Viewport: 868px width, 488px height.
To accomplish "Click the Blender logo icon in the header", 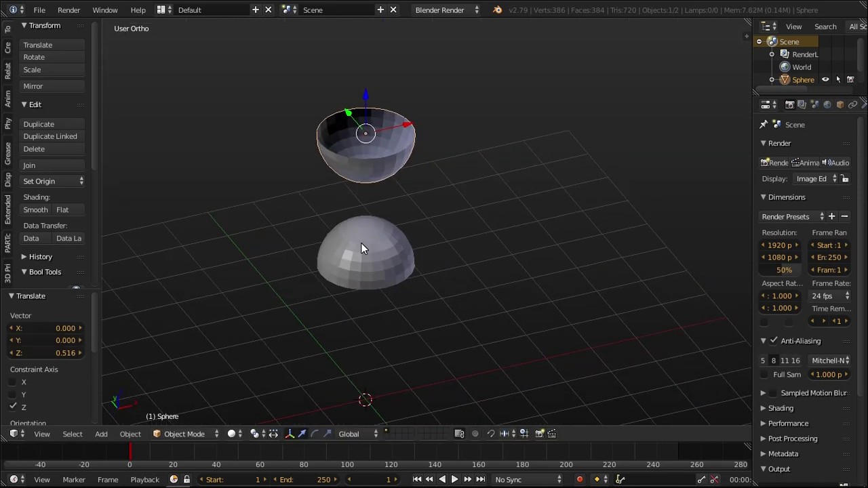I will click(498, 10).
